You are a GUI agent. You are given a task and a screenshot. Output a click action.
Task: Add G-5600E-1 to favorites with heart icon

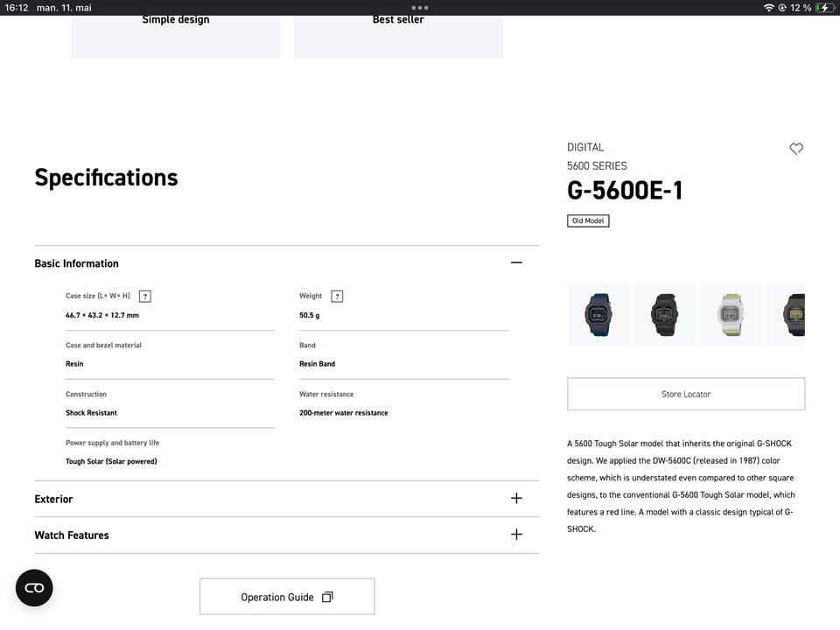coord(796,149)
